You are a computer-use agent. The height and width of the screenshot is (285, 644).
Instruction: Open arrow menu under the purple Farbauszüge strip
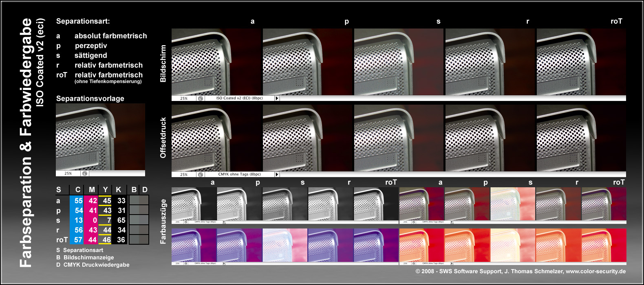coord(224,263)
